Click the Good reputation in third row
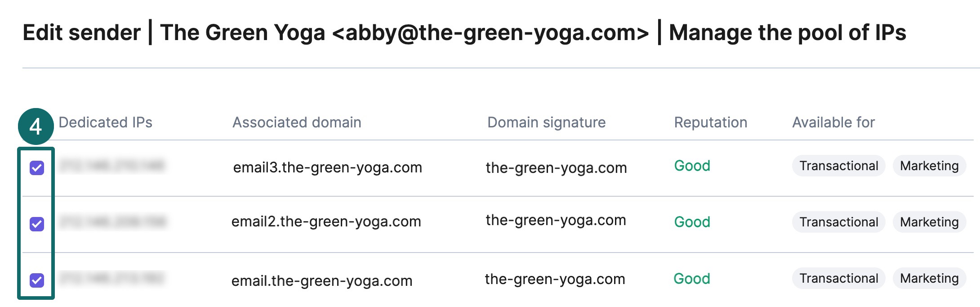 point(691,279)
